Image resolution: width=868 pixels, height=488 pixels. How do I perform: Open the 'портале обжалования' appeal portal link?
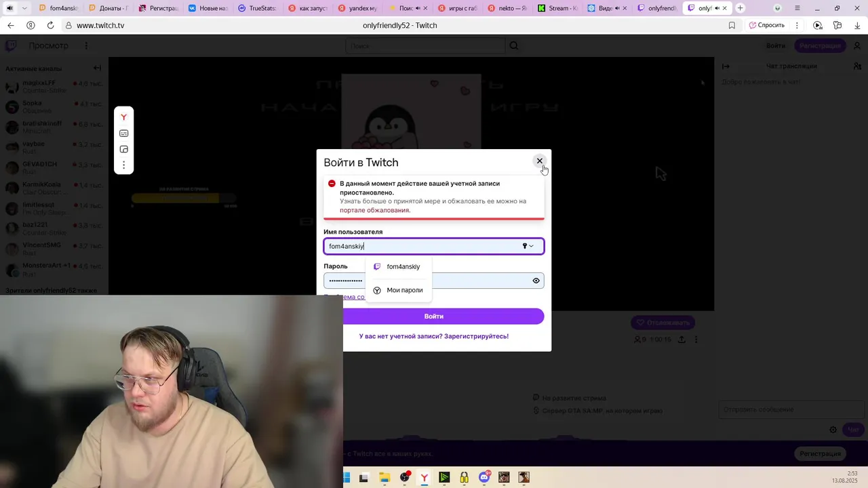(375, 210)
